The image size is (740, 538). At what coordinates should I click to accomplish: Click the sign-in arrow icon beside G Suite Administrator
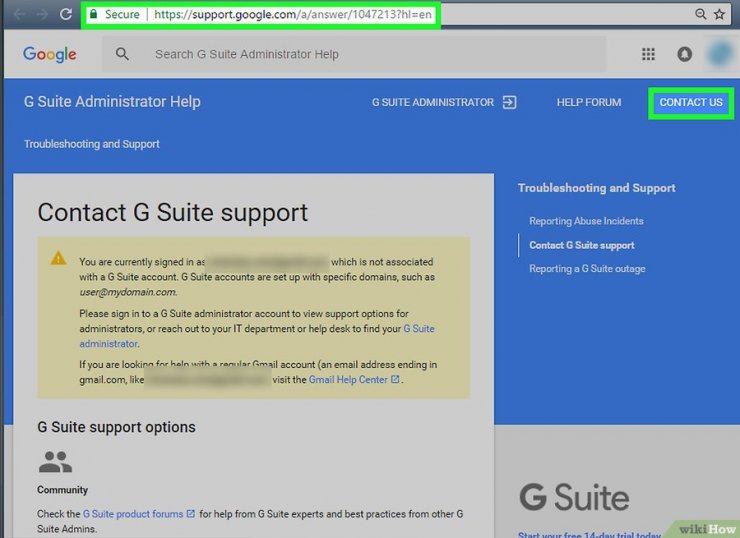509,102
